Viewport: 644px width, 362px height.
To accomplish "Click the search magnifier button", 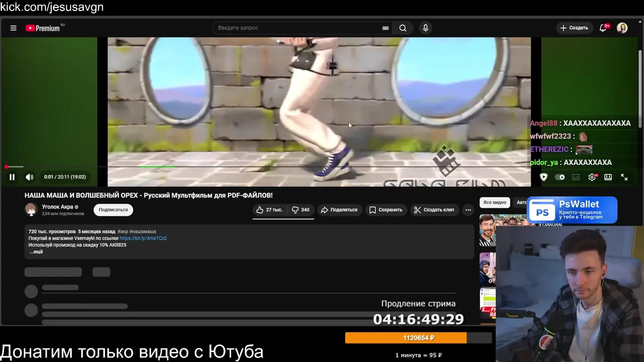I will coord(403,28).
